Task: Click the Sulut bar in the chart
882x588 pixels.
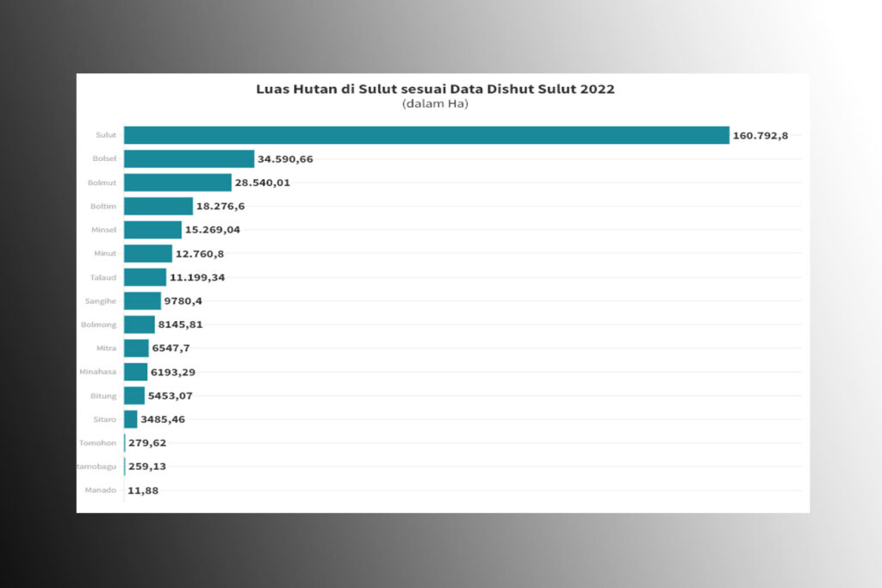Action: (427, 135)
